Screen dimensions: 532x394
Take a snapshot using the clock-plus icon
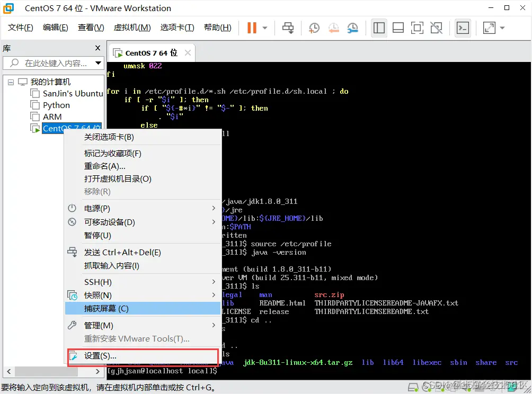click(x=314, y=28)
